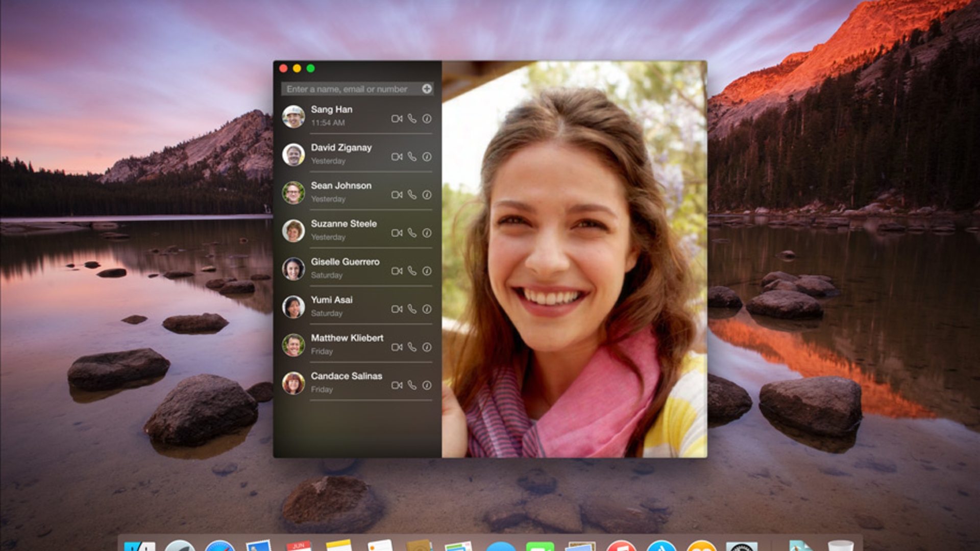This screenshot has width=980, height=551.
Task: Select Sang Han's profile picture
Action: 293,116
